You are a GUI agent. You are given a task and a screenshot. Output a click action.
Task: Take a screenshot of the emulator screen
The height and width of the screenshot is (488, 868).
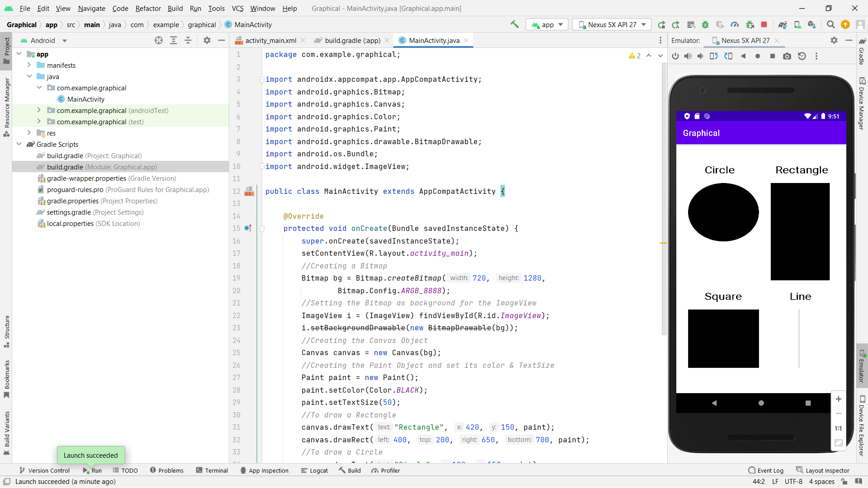787,56
